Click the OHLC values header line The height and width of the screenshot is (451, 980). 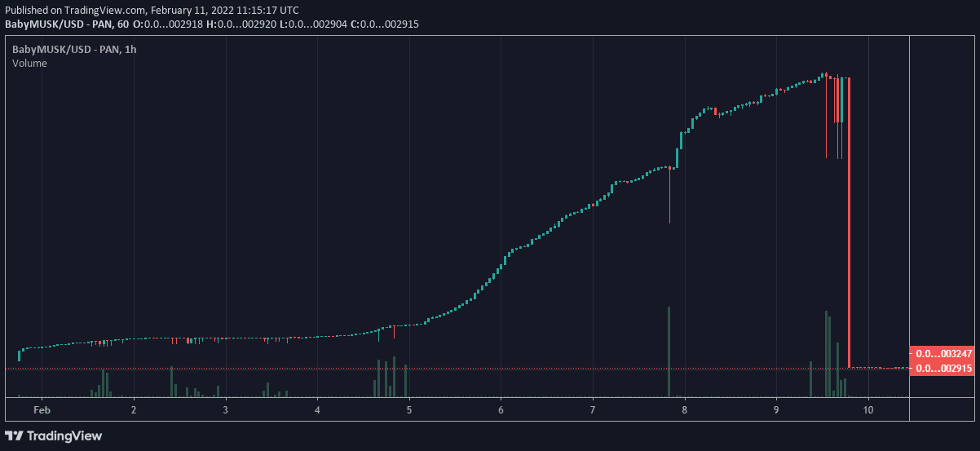pos(212,24)
